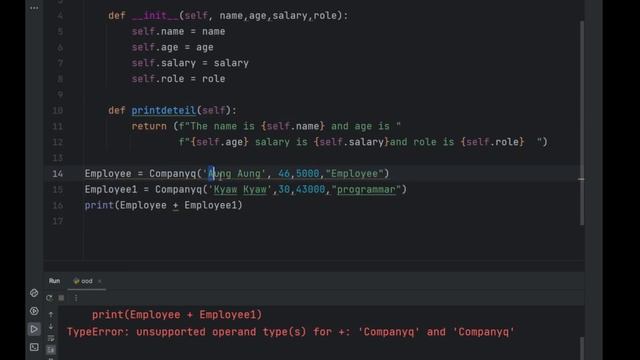
Task: Open Run toolbar more actions menu
Action: tap(76, 298)
